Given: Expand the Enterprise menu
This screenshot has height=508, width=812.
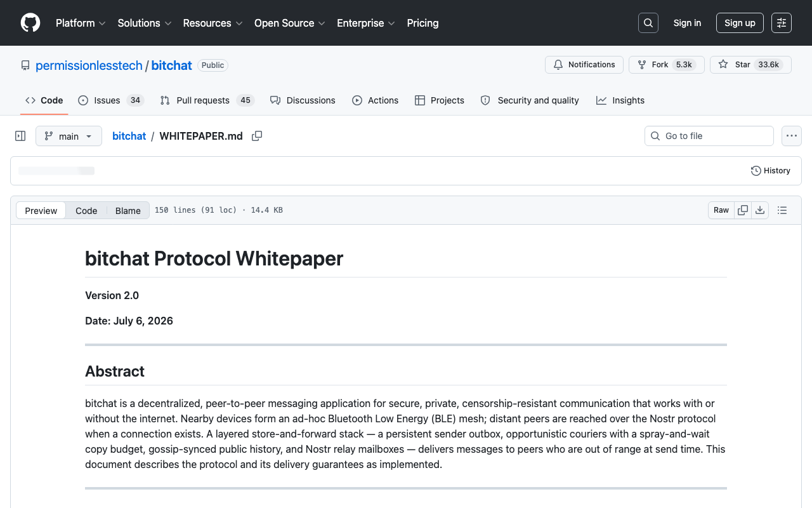Looking at the screenshot, I should 366,23.
